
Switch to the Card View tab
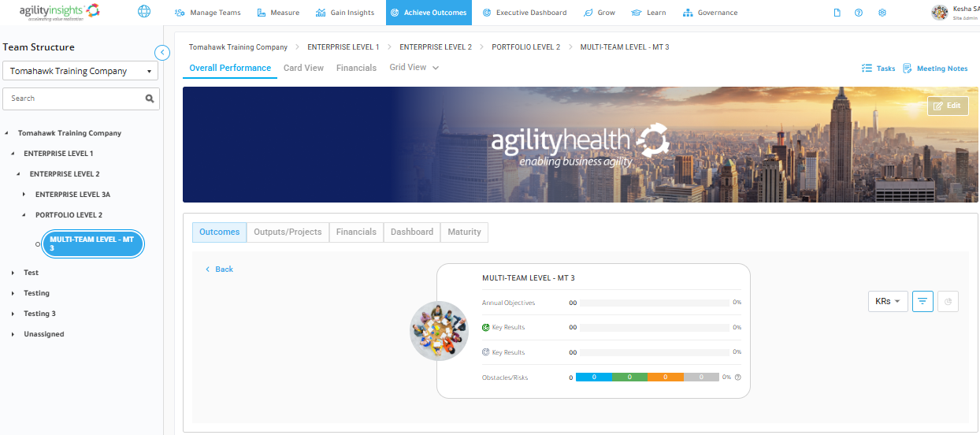click(x=303, y=69)
